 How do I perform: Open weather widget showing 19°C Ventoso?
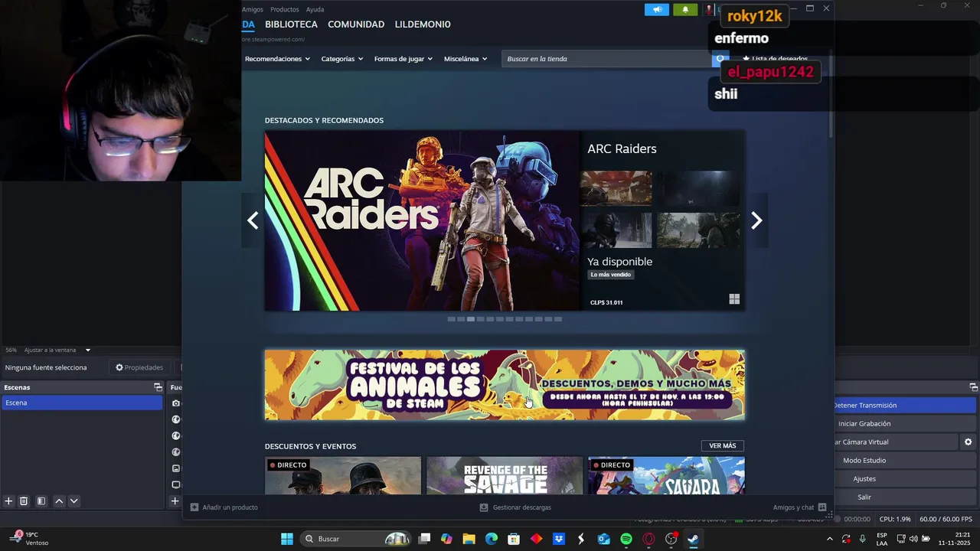point(31,539)
